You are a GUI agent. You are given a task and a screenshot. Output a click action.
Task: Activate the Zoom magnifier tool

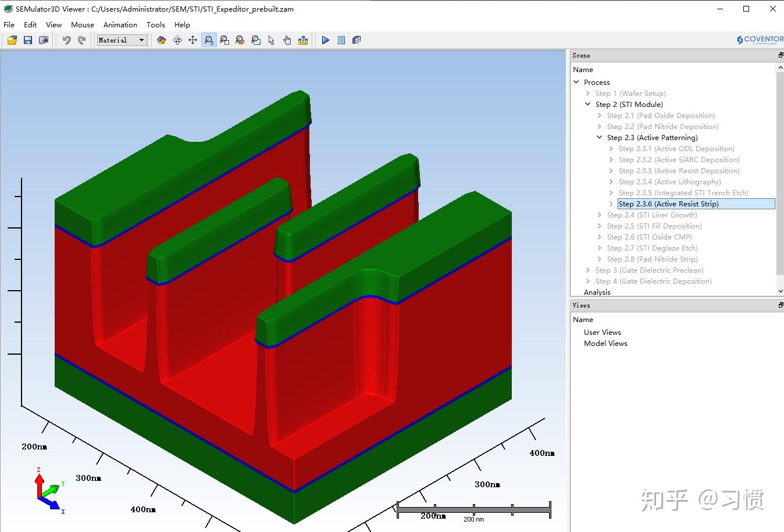click(x=208, y=40)
